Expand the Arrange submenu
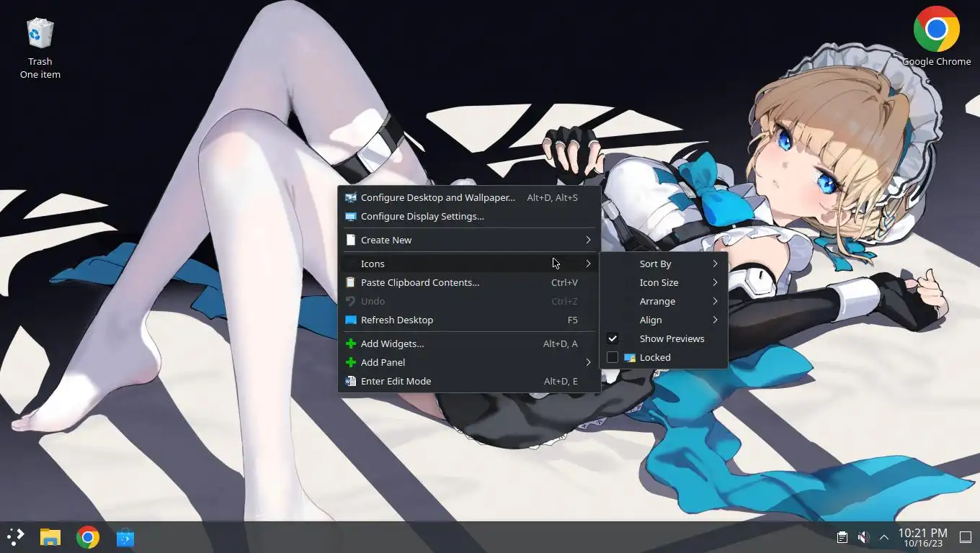 tap(664, 301)
